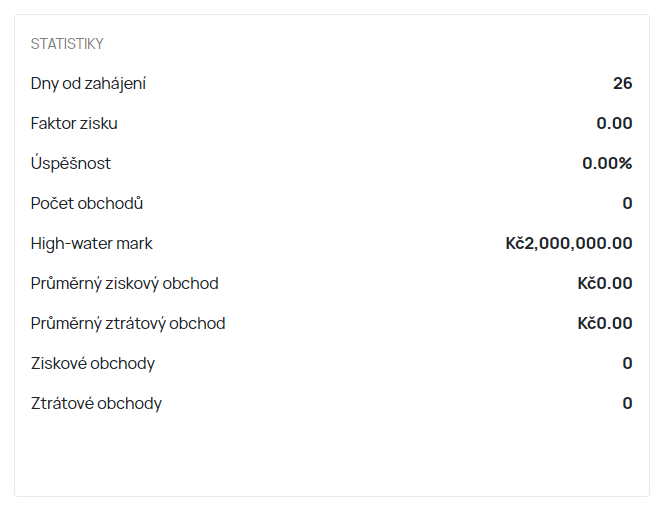The width and height of the screenshot is (659, 515).
Task: Click the Průměrný ziskový obchod Kč0.00 value
Action: 605,283
